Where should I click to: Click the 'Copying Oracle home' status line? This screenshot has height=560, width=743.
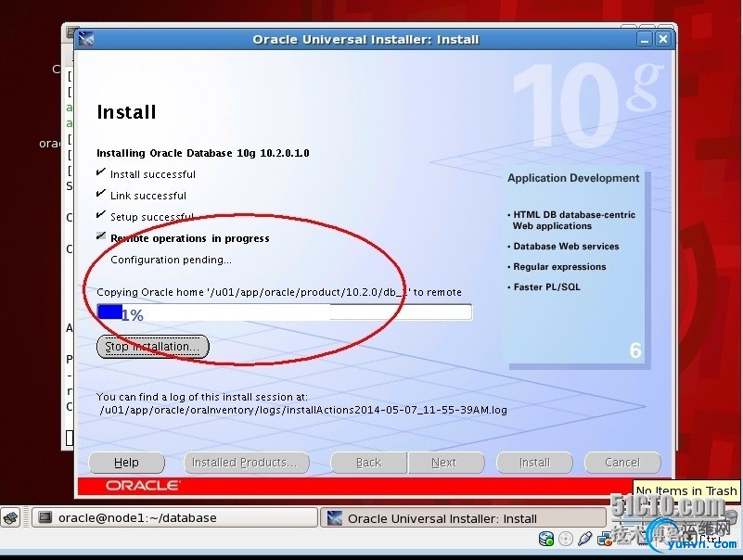click(279, 292)
